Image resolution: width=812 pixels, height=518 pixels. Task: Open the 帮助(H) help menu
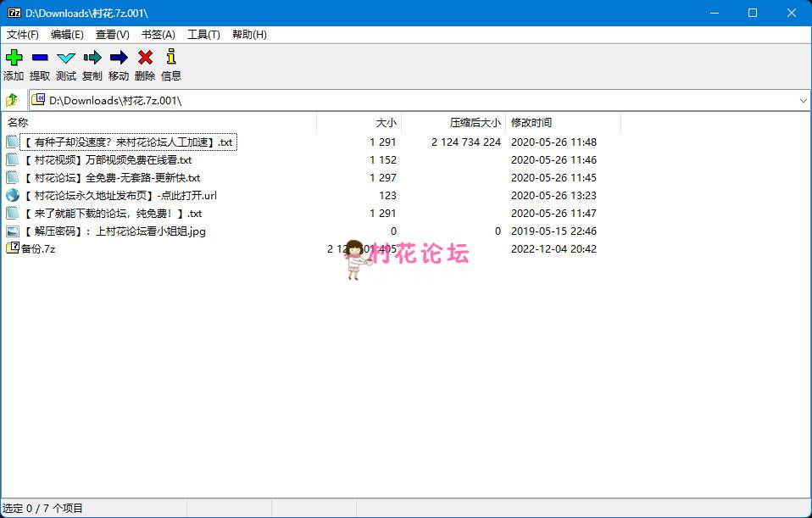tap(249, 35)
